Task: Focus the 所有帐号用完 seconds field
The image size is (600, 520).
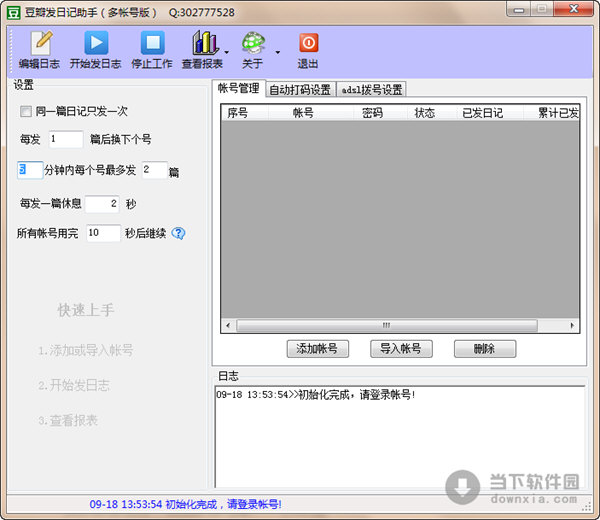Action: click(x=103, y=233)
